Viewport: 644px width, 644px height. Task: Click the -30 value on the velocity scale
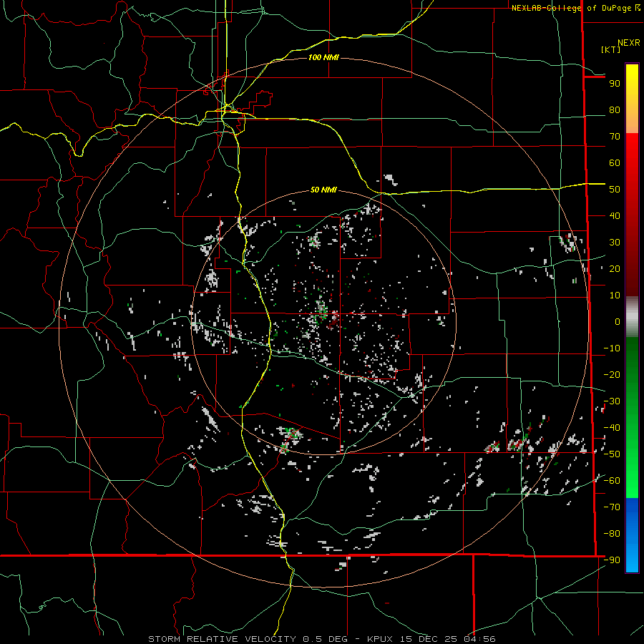click(612, 401)
